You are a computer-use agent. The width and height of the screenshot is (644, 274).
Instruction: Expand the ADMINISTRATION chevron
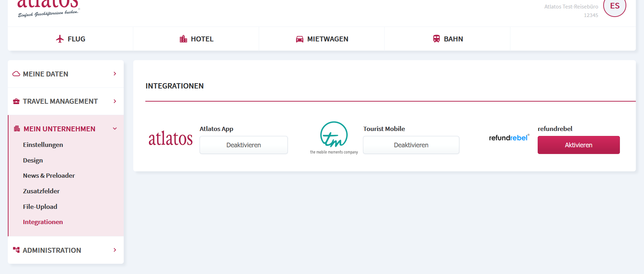(x=115, y=250)
